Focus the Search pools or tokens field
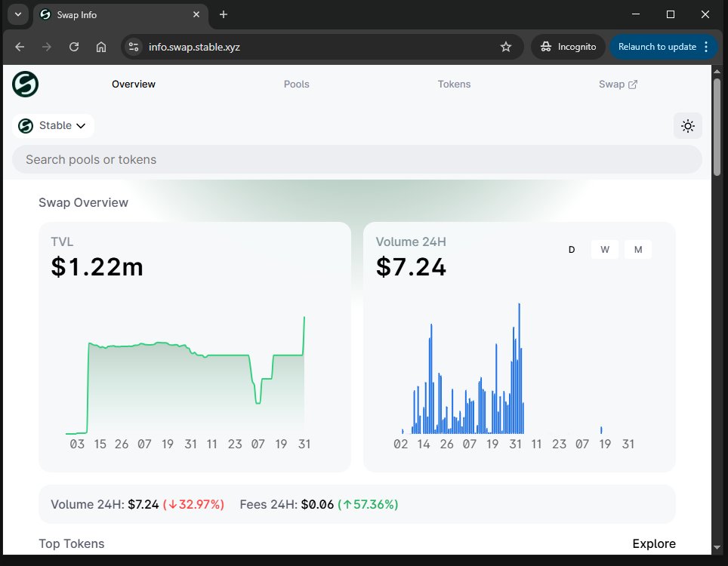 [356, 159]
